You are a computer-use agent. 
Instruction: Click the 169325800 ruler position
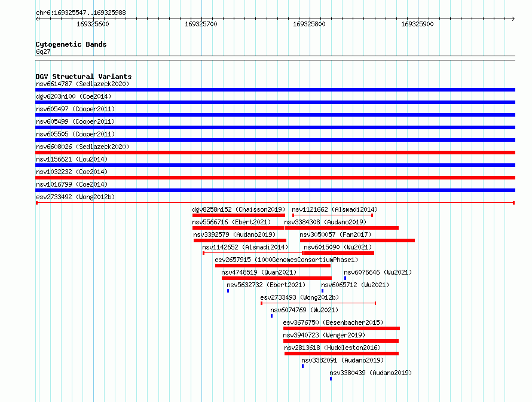point(309,24)
